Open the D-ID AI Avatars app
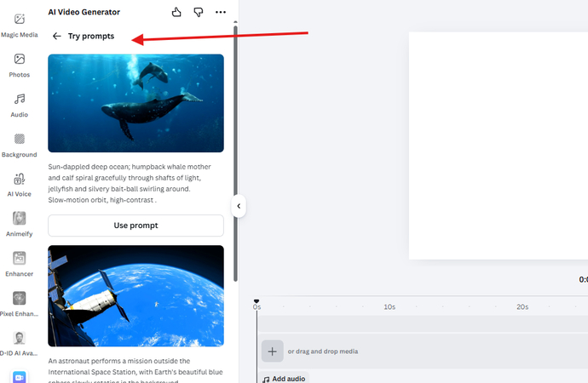Viewport: 588px width, 383px height. [20, 344]
